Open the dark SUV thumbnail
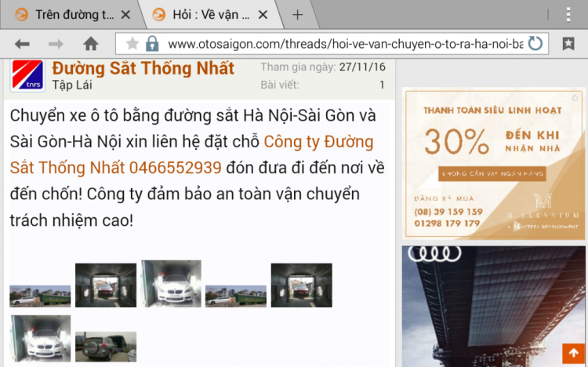The height and width of the screenshot is (367, 588). tap(106, 347)
